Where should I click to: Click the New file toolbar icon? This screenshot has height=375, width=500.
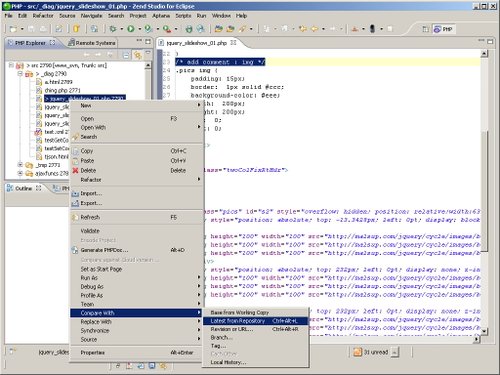tap(13, 29)
